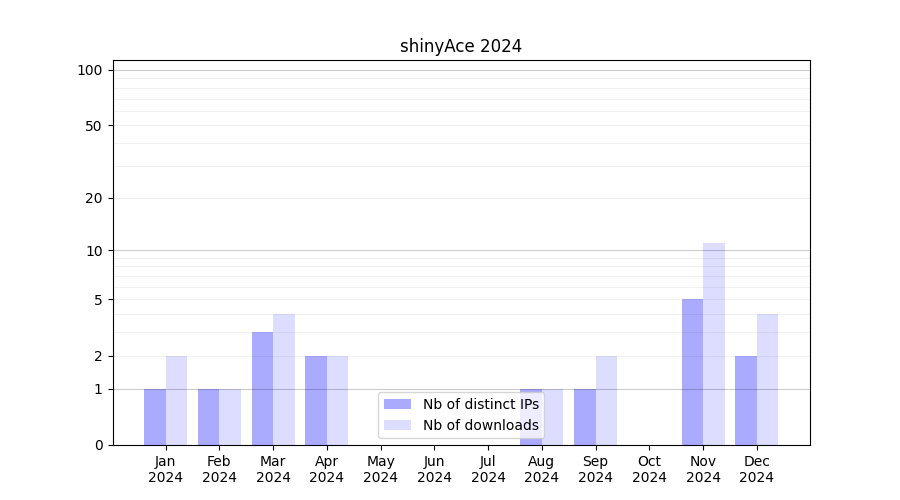Pick the Jan 2024 downloads bar

176,400
